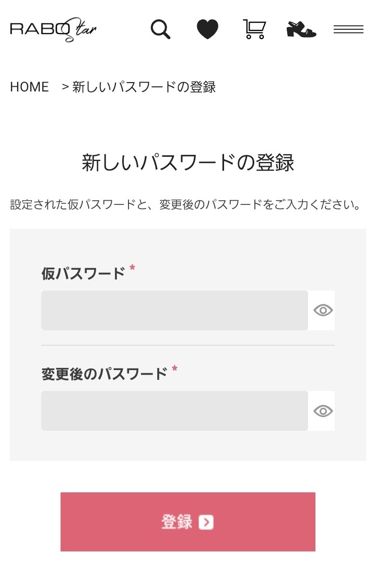The width and height of the screenshot is (376, 588).
Task: Focus the 仮パスワード input field
Action: coord(174,310)
